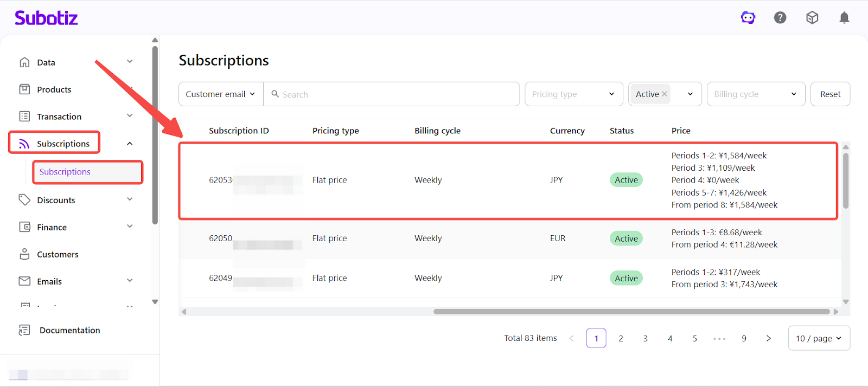
Task: Click into the Search input field
Action: 396,94
